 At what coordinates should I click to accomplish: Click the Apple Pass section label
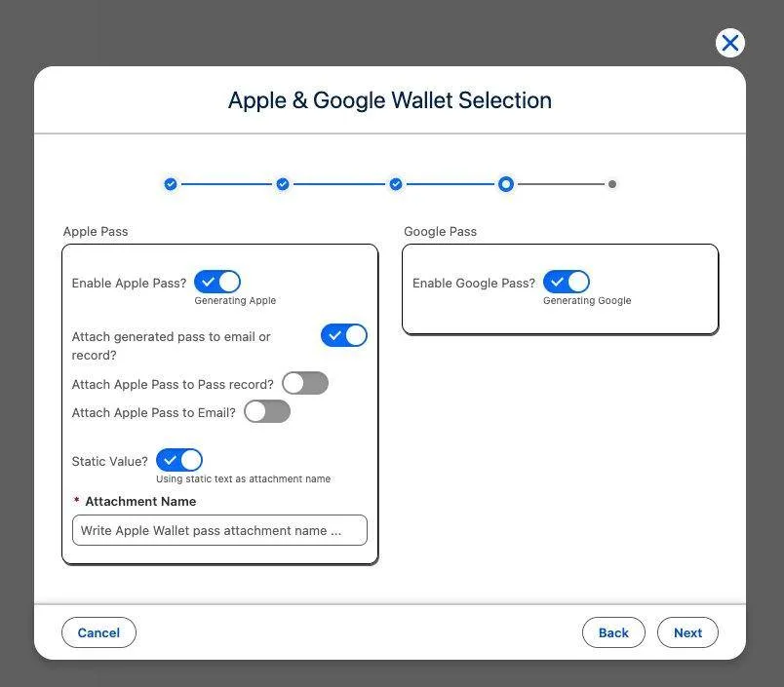pyautogui.click(x=96, y=231)
